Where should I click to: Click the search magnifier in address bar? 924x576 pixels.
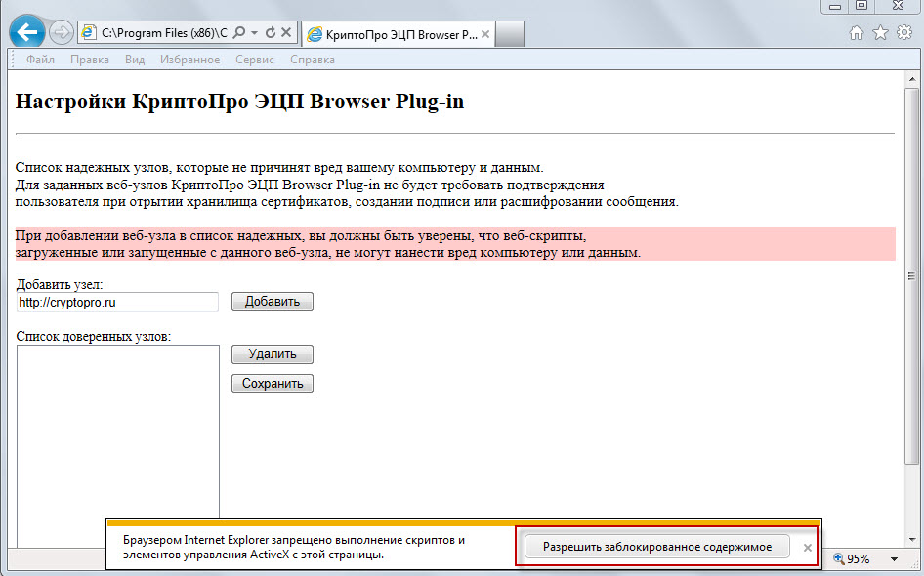[x=240, y=32]
